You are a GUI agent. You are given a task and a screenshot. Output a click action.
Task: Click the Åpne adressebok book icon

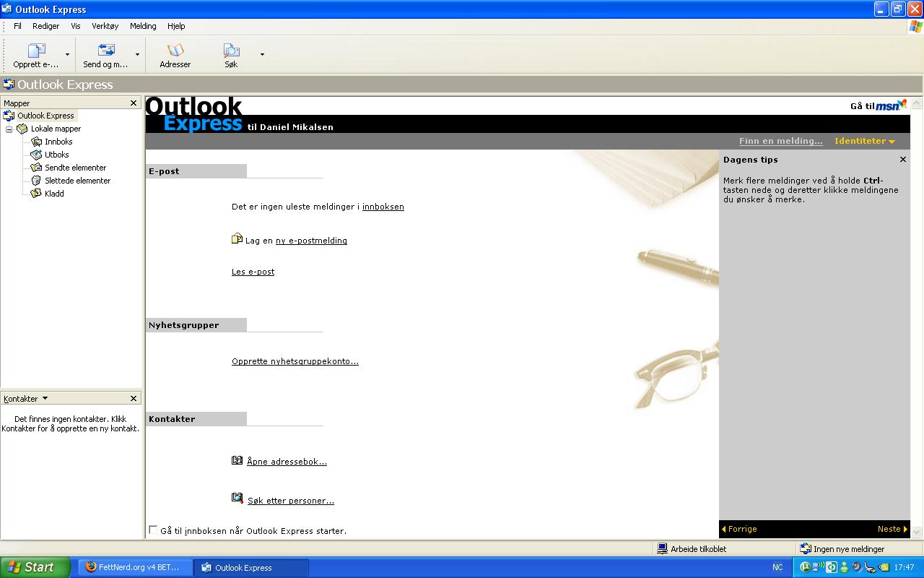coord(237,460)
